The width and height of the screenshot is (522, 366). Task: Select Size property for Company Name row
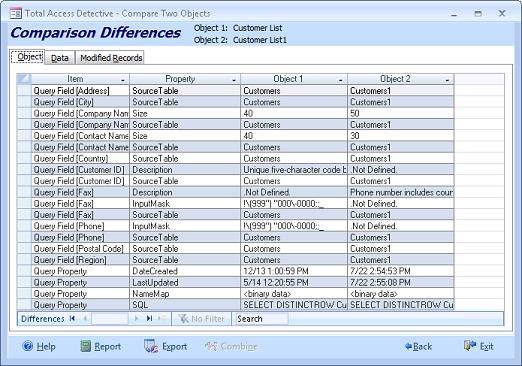[185, 113]
